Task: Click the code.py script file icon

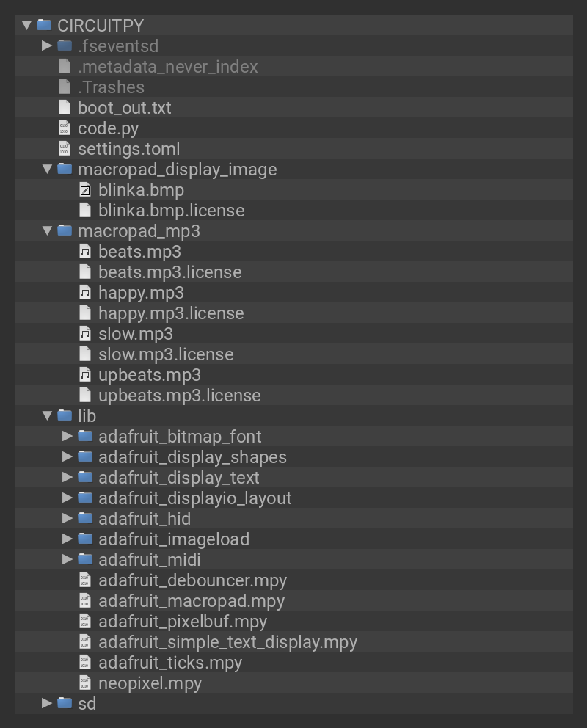Action: [65, 128]
